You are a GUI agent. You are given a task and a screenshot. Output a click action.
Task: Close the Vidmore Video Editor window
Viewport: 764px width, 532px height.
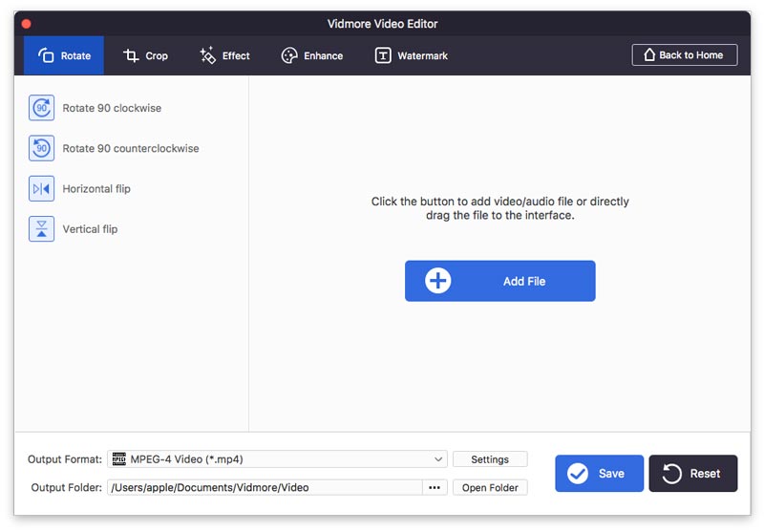[27, 24]
